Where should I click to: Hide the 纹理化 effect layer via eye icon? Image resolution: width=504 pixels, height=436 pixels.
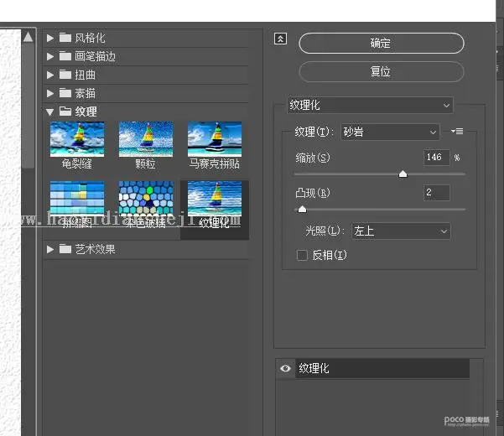(x=285, y=368)
